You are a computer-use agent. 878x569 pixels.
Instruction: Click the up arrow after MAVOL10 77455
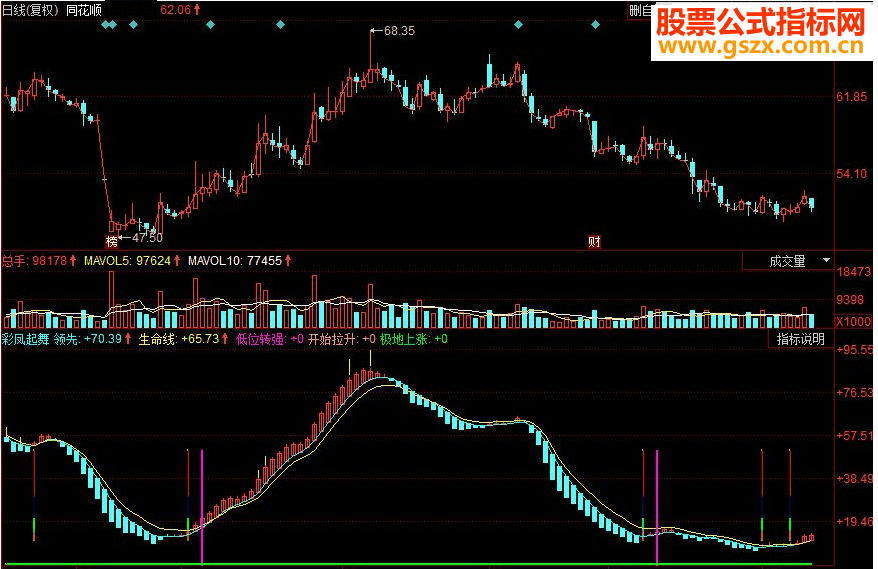(x=288, y=260)
